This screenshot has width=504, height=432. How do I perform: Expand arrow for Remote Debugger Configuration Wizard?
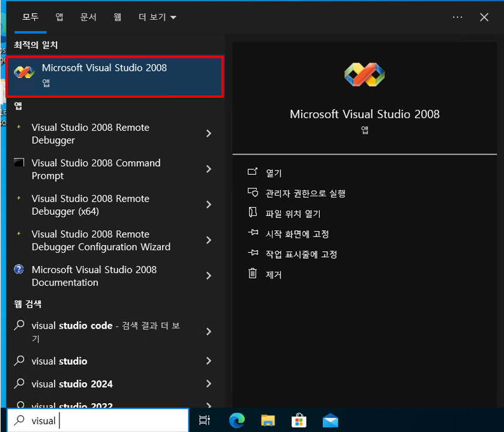[x=208, y=241]
